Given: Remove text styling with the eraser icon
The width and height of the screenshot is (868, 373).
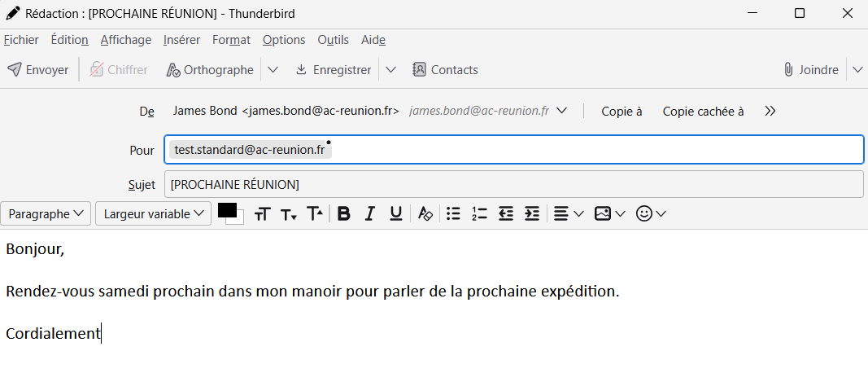Looking at the screenshot, I should click(425, 213).
